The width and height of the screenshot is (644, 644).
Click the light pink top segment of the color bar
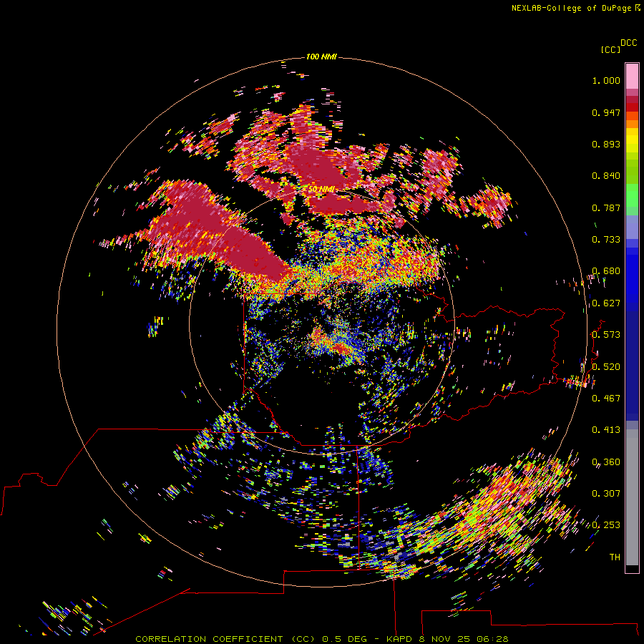click(632, 77)
